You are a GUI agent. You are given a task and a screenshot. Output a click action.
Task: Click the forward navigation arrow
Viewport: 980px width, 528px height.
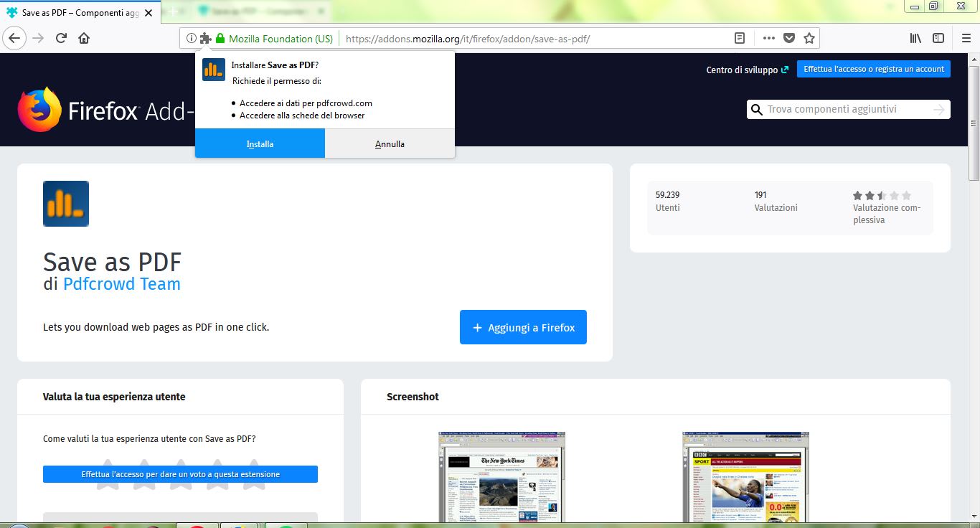(38, 38)
